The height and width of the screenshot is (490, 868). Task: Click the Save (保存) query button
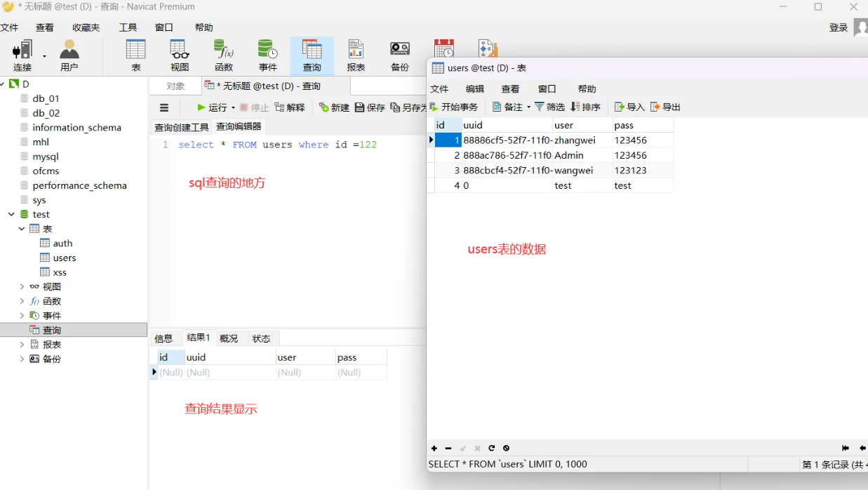pyautogui.click(x=370, y=107)
